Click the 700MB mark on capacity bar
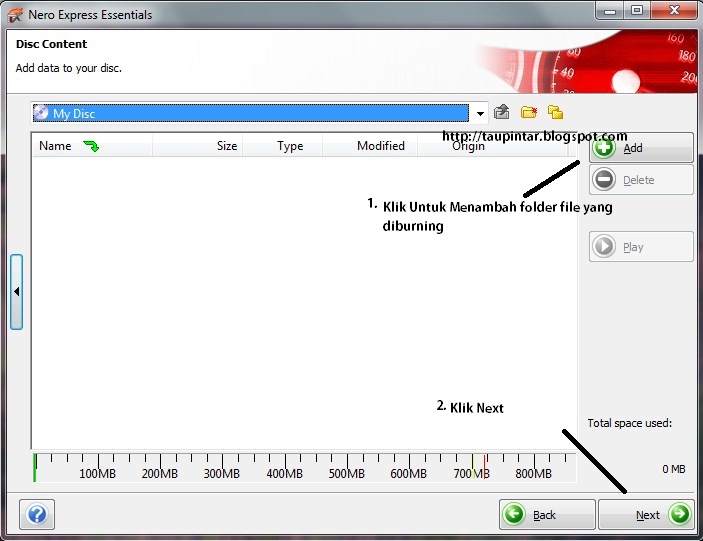703x541 pixels. (471, 473)
